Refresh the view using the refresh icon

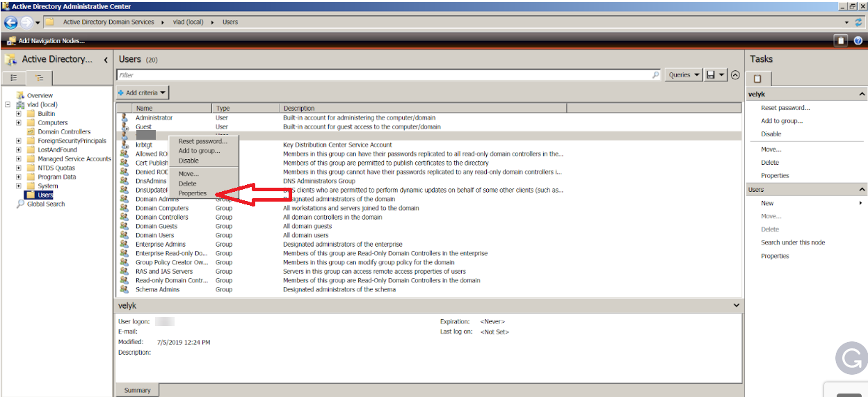coord(858,22)
